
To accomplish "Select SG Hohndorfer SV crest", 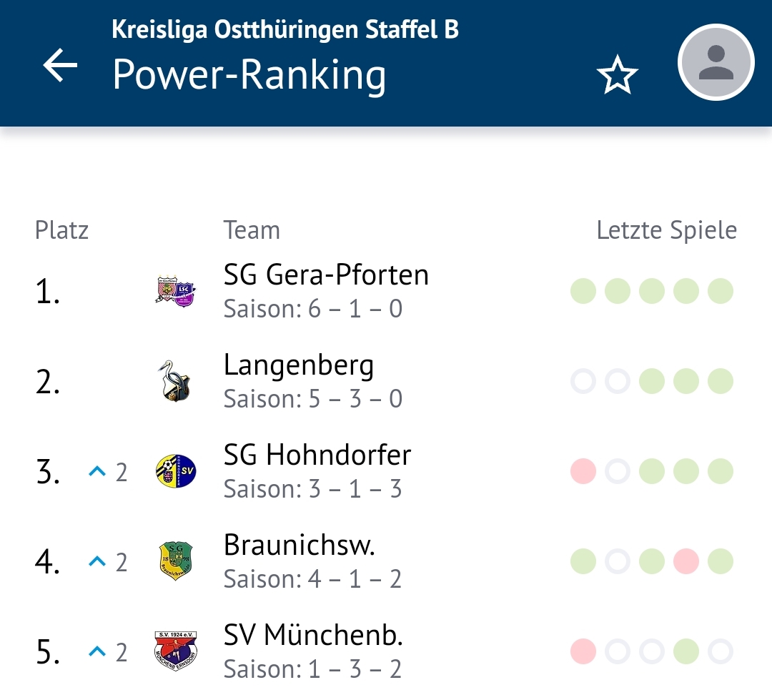I will (176, 471).
